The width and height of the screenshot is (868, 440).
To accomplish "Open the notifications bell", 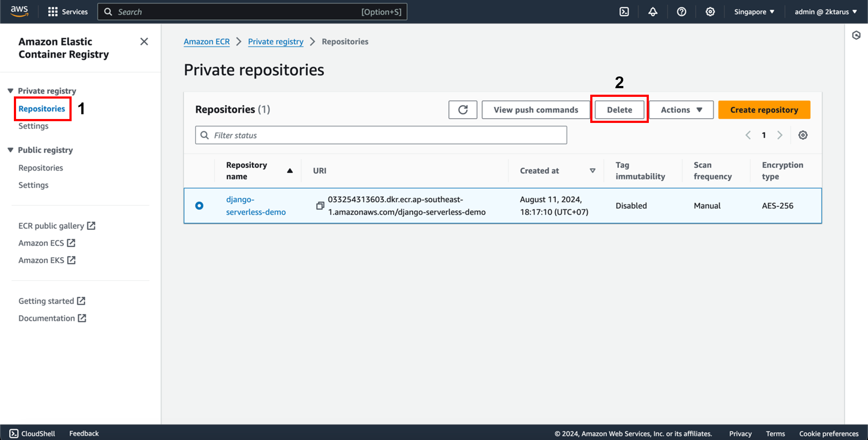I will 653,12.
